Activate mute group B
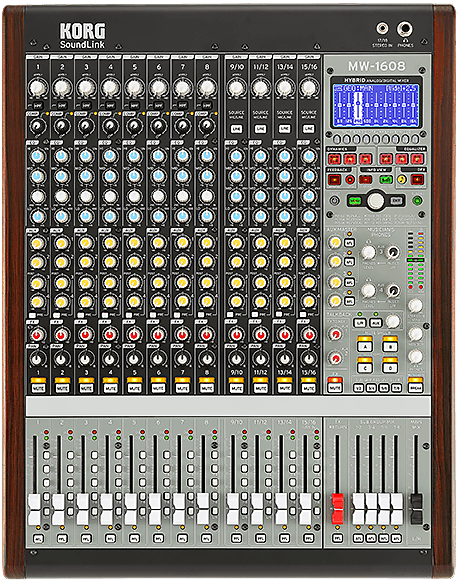This screenshot has width=459, height=583. tap(390, 346)
